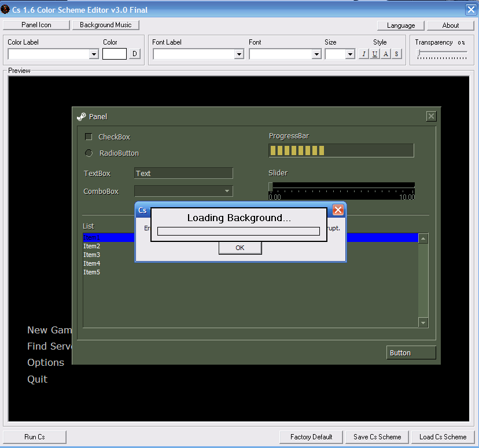Confirm the dialog with OK
The width and height of the screenshot is (479, 448).
(240, 248)
